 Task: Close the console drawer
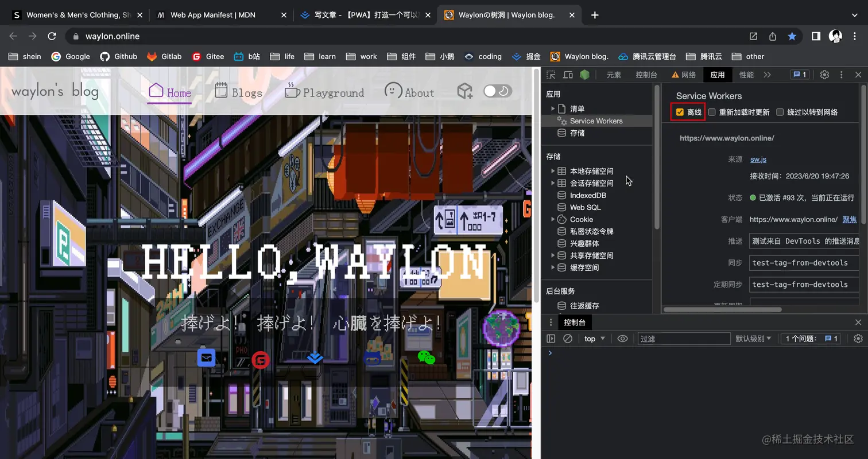coord(858,322)
